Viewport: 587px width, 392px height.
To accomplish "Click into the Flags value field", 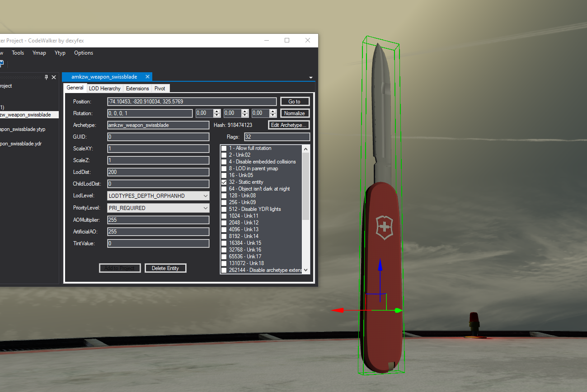I will click(x=277, y=137).
